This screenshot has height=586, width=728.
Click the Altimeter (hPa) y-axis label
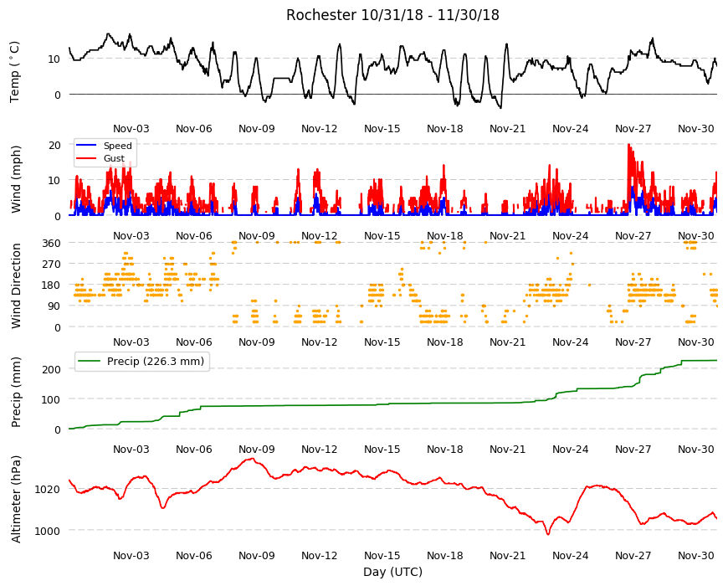click(x=16, y=499)
